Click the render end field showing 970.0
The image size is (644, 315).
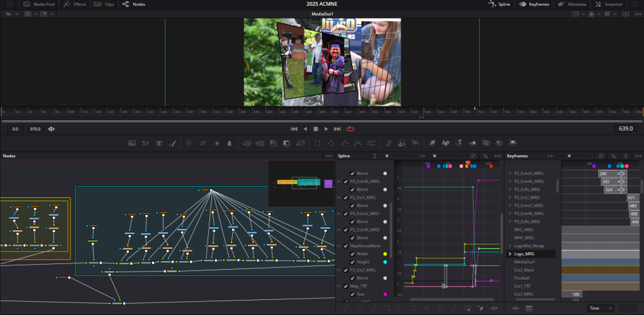(35, 129)
